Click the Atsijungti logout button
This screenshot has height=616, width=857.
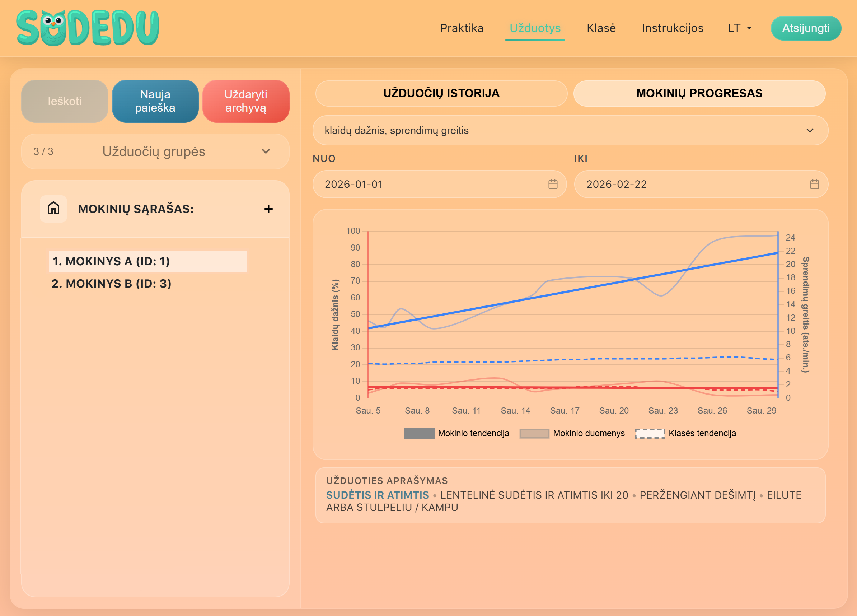point(805,28)
